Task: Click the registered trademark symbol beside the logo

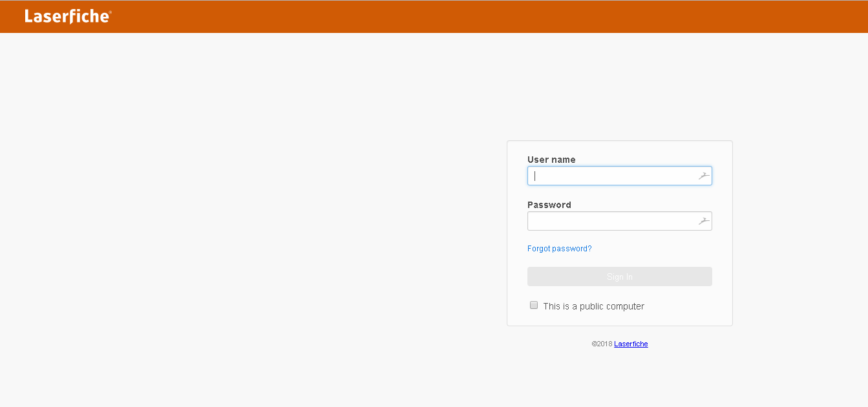Action: point(110,12)
